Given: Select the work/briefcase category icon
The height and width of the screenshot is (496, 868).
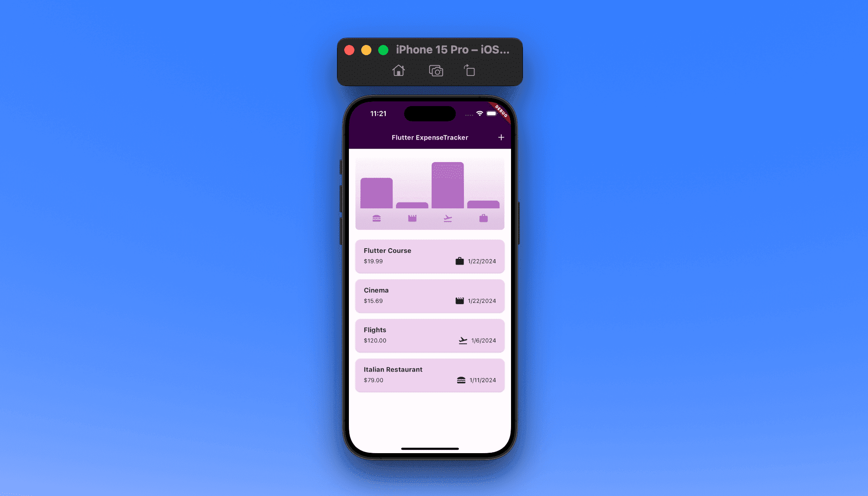Looking at the screenshot, I should coord(483,218).
